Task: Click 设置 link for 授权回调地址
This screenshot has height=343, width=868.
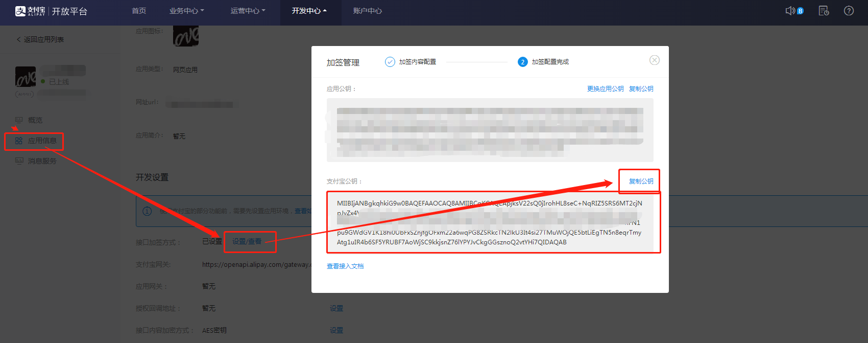Action: coord(336,308)
